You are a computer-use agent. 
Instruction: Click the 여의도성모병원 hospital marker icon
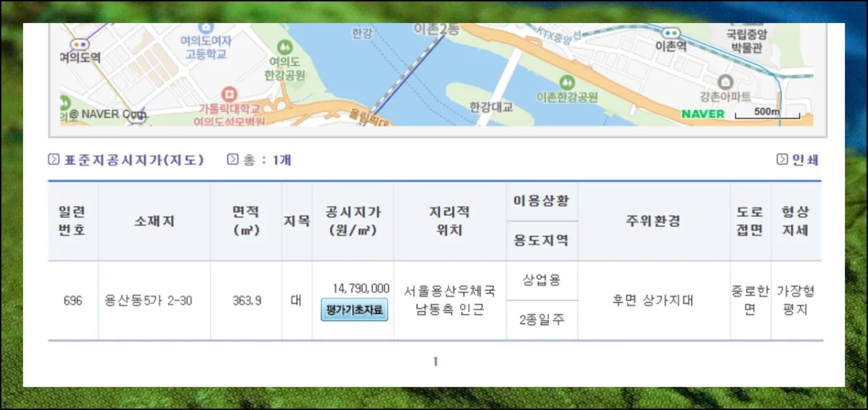(229, 93)
